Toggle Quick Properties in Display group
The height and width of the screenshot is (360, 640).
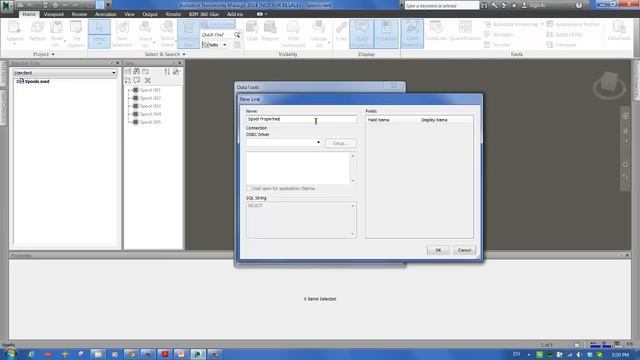point(361,33)
